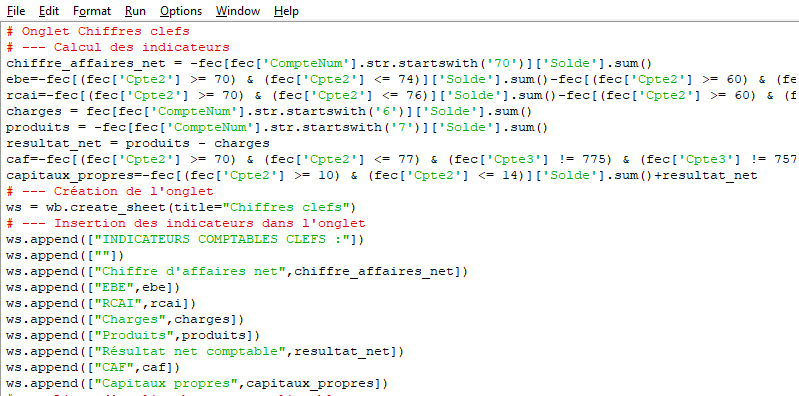The height and width of the screenshot is (396, 799).
Task: Place cursor on the line starting with caf=-fec
Action: click(402, 160)
